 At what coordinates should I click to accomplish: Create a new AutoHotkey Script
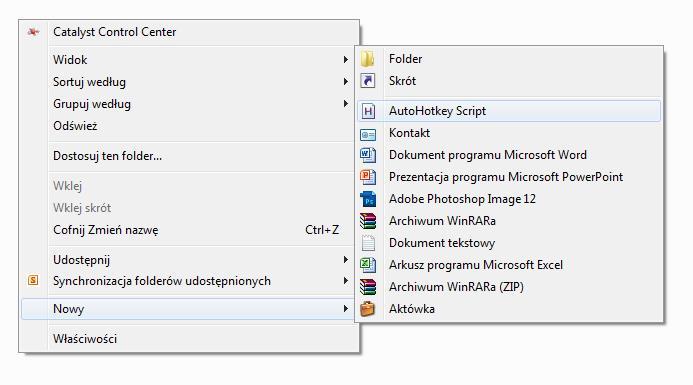509,111
